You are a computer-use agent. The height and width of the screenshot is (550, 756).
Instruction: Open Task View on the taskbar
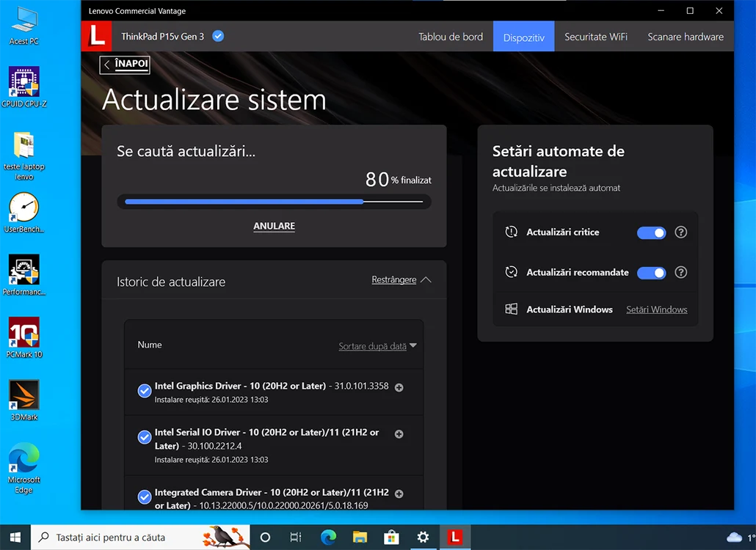click(x=296, y=537)
